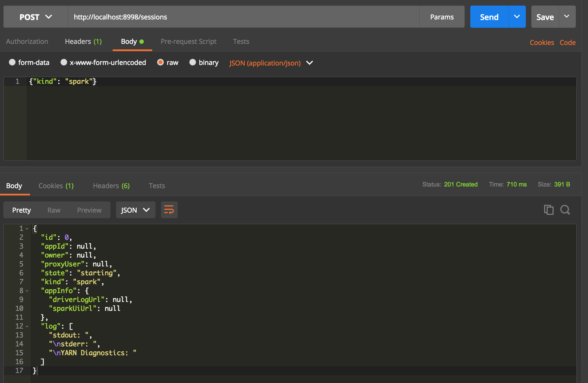This screenshot has width=588, height=383.
Task: Open search in response body icon
Action: pyautogui.click(x=565, y=210)
